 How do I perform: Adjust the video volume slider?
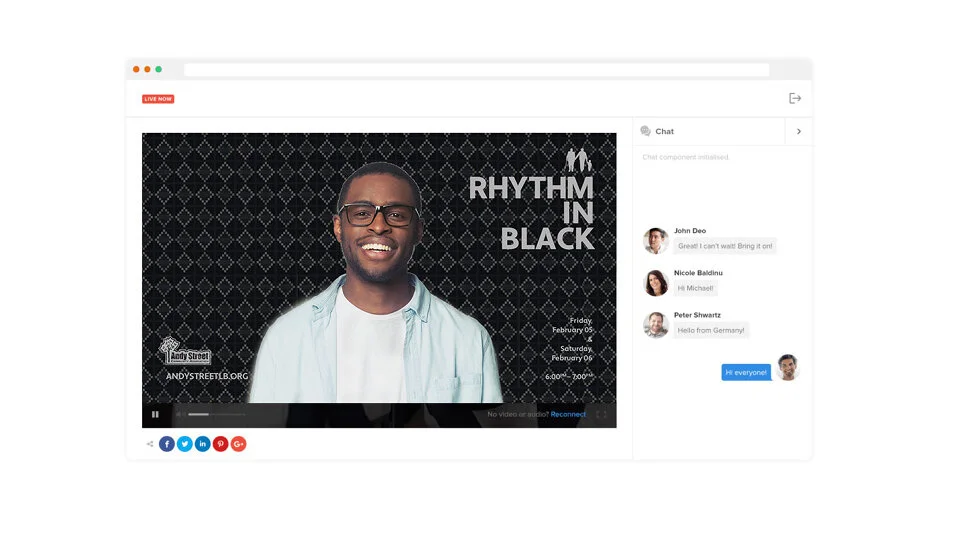point(217,414)
